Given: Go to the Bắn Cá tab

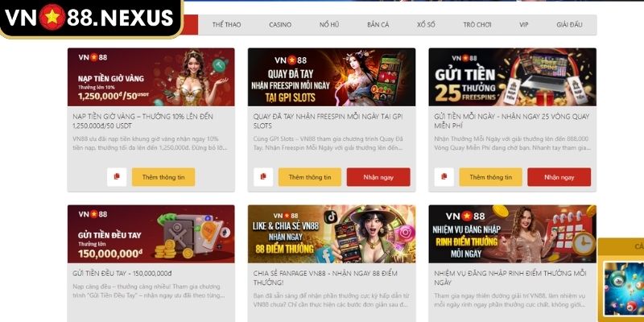Looking at the screenshot, I should [378, 25].
